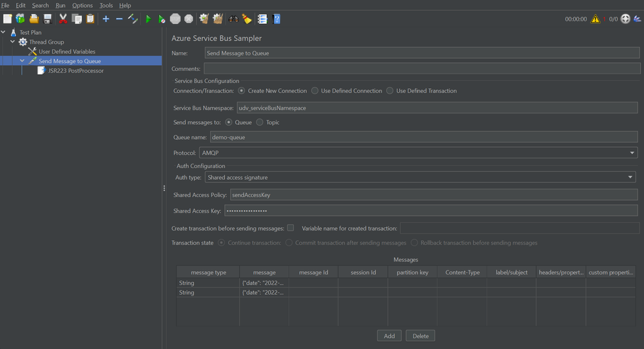Open the Templates icon in toolbar
Screen dimensions: 644x349
(20, 19)
